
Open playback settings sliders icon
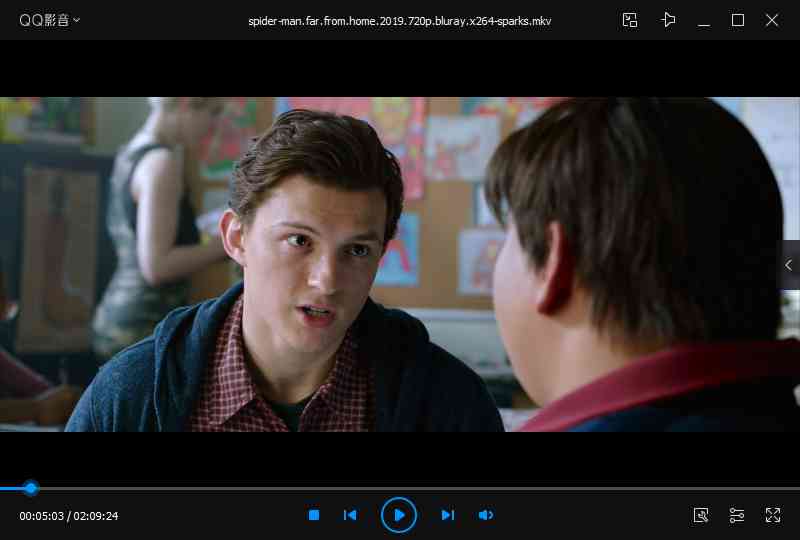(x=737, y=515)
